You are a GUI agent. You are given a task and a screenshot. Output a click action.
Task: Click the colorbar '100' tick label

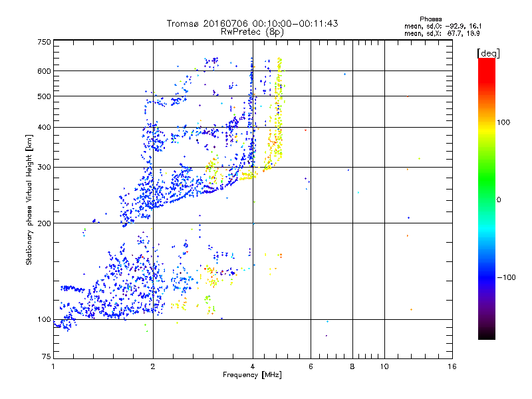503,122
